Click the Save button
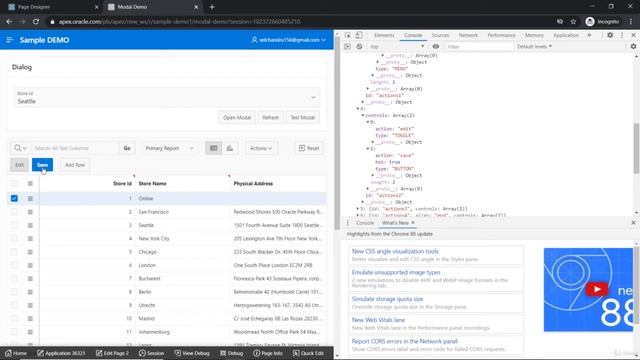 (x=42, y=165)
